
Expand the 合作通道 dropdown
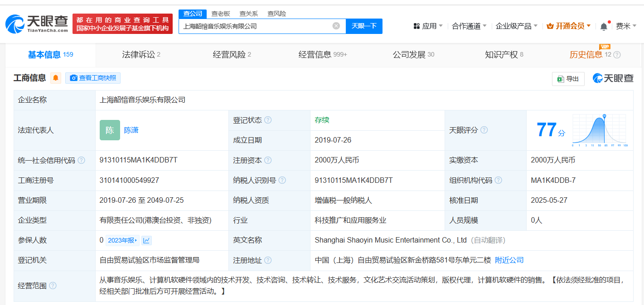(469, 26)
